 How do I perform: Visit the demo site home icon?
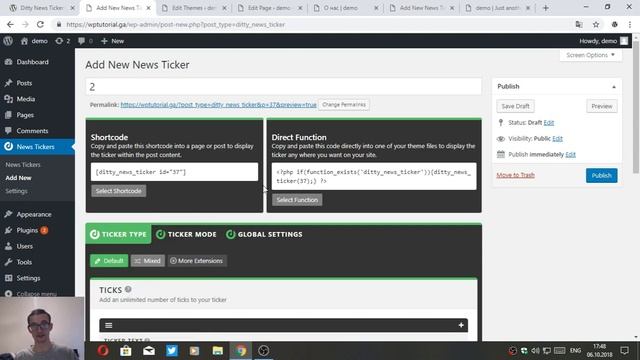(x=24, y=41)
